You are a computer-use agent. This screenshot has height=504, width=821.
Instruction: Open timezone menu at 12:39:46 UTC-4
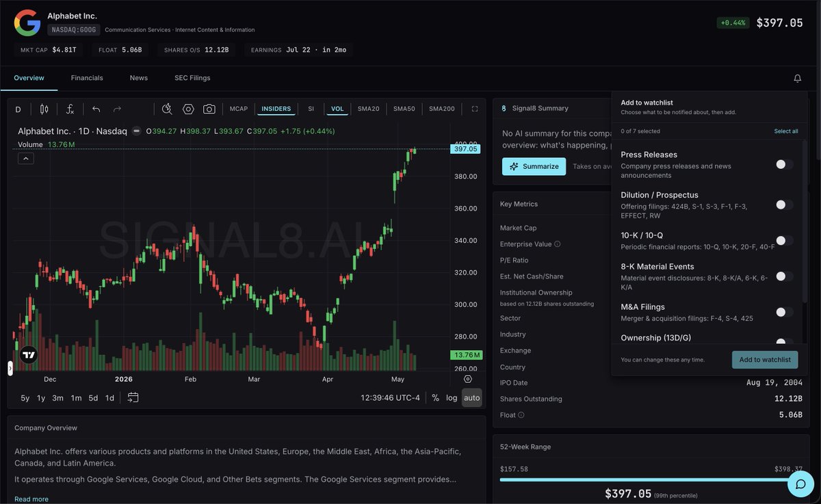390,397
